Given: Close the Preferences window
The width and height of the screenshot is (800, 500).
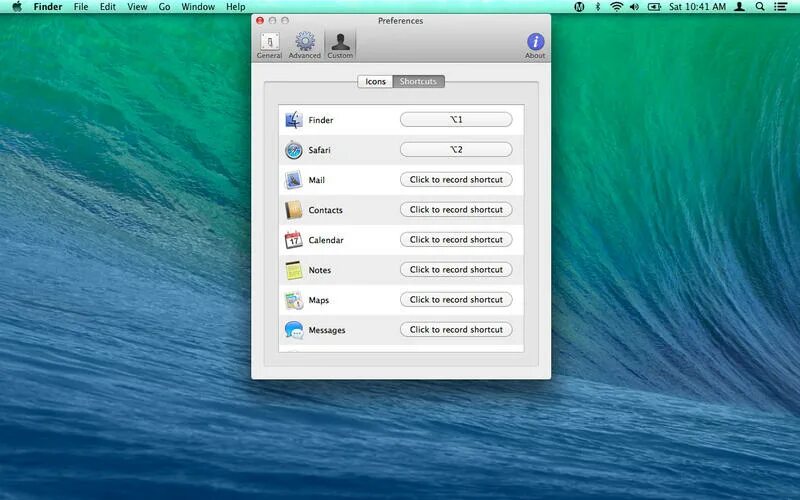Looking at the screenshot, I should point(260,20).
